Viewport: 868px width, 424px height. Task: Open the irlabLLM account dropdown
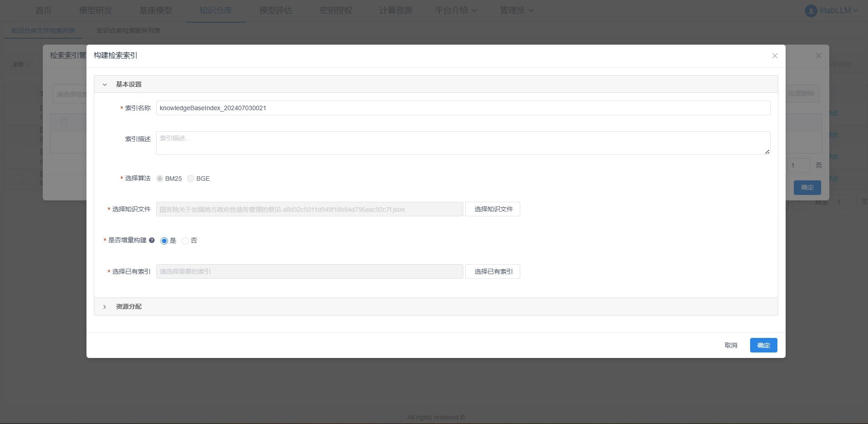pyautogui.click(x=838, y=10)
